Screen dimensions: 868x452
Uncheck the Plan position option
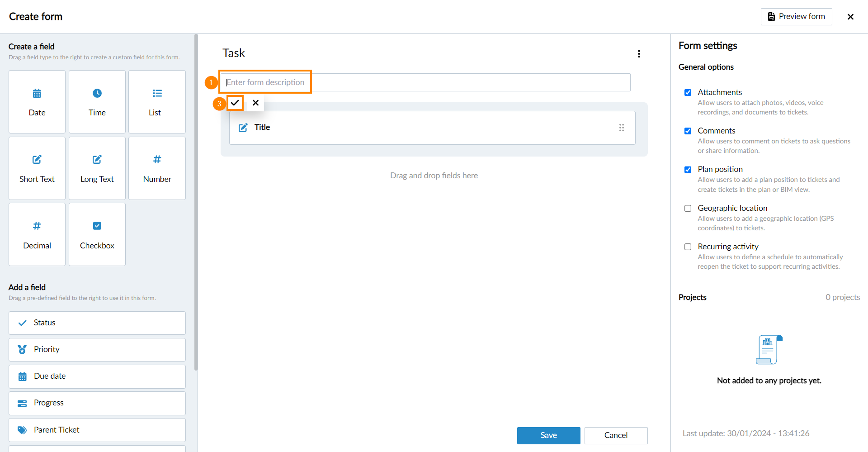(688, 170)
